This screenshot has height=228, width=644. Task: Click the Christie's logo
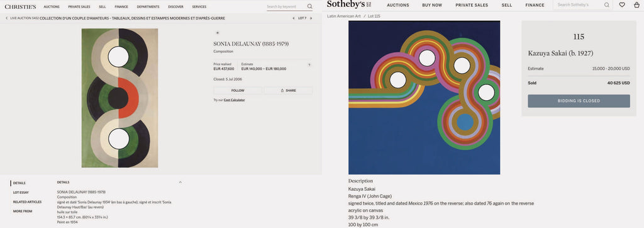coord(20,6)
